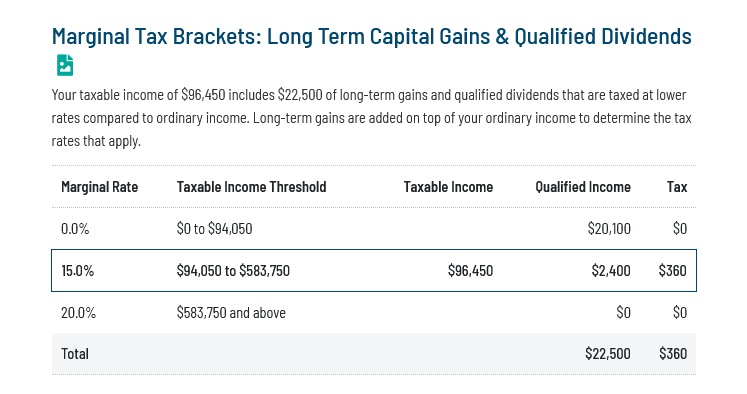
Task: Click the $0 to $94,050 threshold cell
Action: coord(214,229)
